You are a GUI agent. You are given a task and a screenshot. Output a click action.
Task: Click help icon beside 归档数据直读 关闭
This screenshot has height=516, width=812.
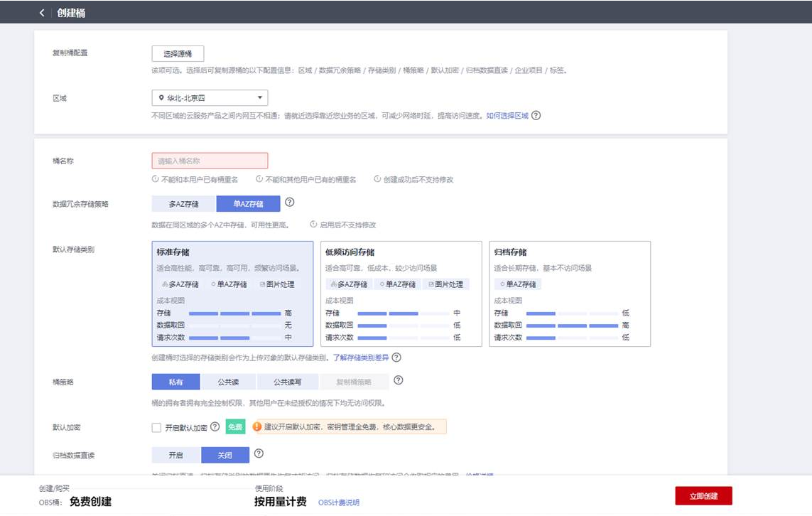pos(259,453)
